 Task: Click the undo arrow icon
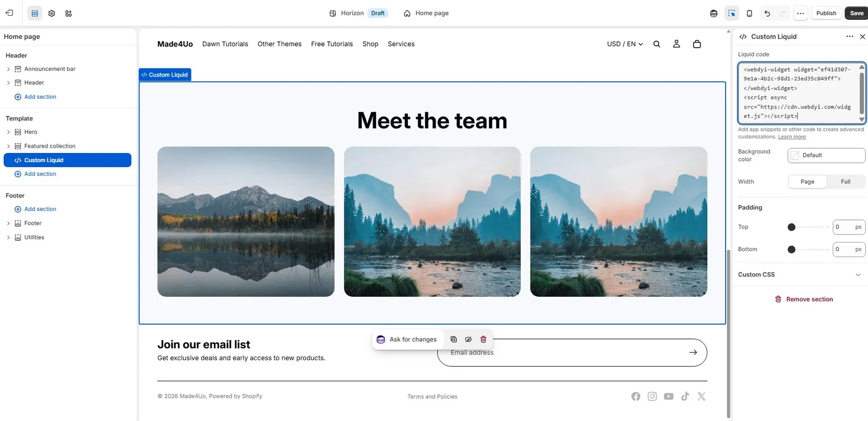click(767, 13)
